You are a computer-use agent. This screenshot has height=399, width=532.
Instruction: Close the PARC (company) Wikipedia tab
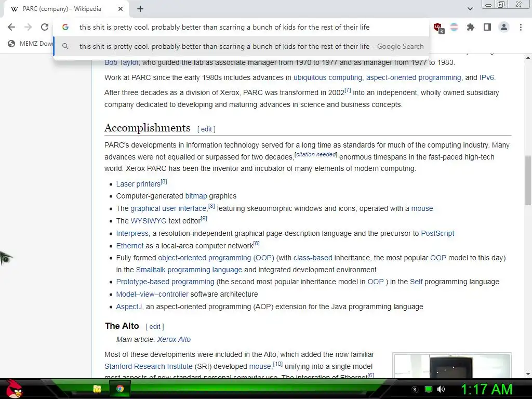tap(121, 9)
